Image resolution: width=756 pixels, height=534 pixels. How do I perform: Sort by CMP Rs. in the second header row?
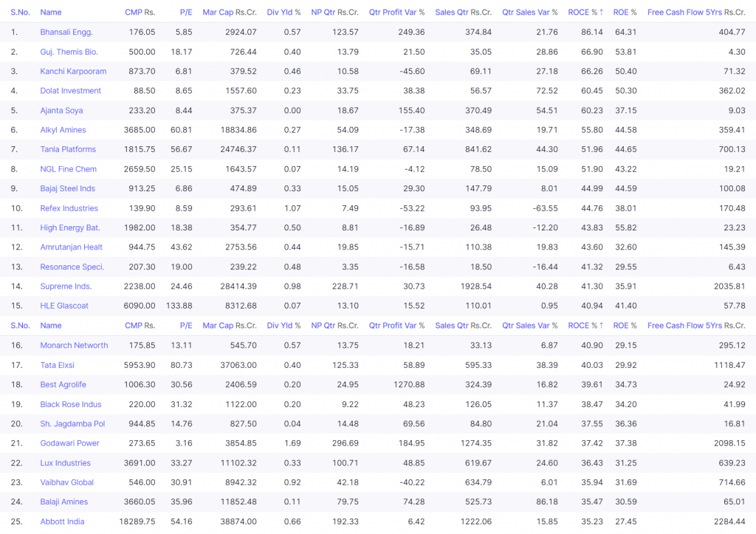140,326
